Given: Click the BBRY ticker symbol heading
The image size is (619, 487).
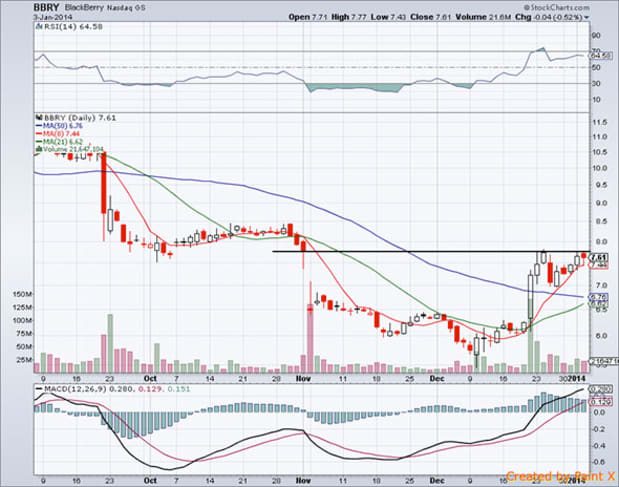Looking at the screenshot, I should pos(46,7).
